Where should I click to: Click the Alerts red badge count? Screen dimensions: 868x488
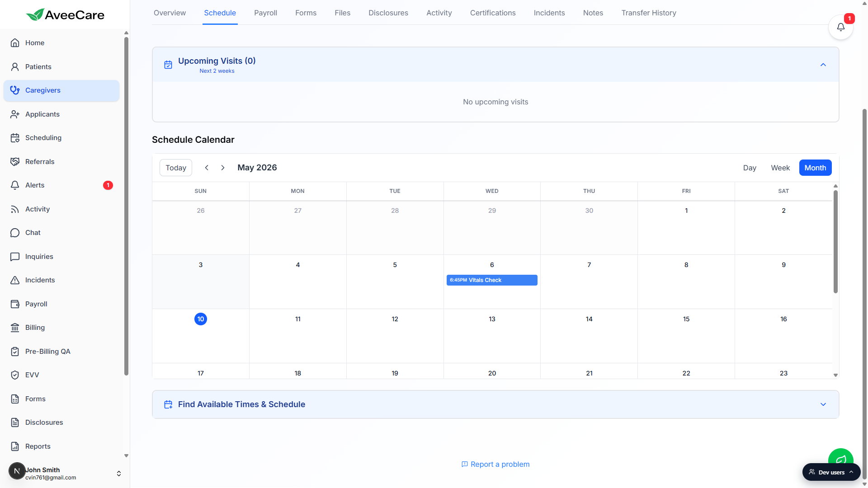click(108, 185)
